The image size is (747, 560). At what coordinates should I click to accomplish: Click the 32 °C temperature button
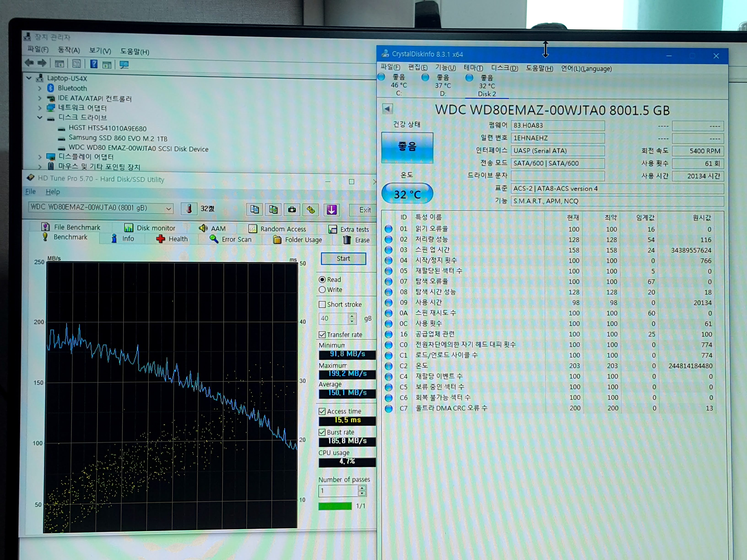tap(407, 194)
